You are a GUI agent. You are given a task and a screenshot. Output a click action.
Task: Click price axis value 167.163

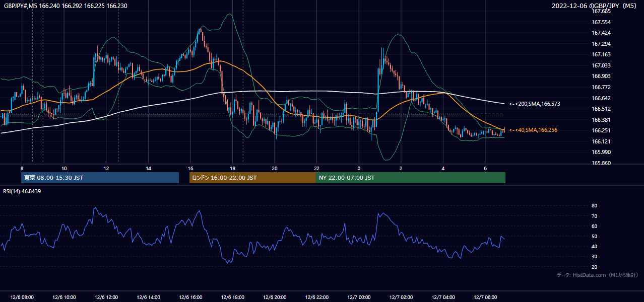click(601, 54)
